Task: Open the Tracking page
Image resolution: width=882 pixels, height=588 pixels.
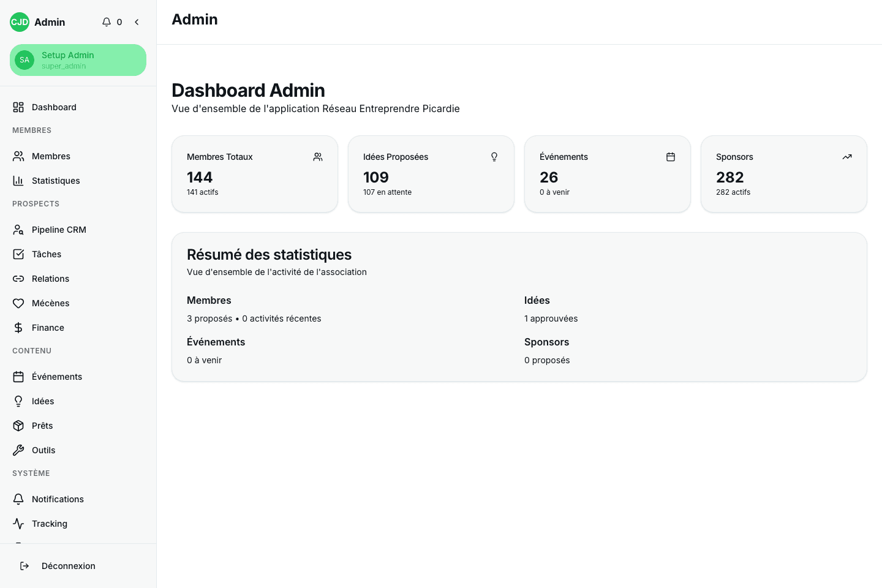Action: click(x=78, y=524)
